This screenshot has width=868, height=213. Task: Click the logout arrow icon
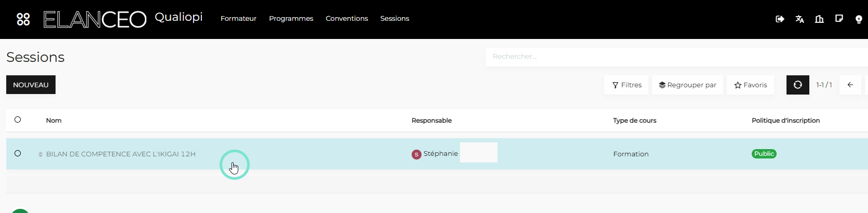click(780, 19)
